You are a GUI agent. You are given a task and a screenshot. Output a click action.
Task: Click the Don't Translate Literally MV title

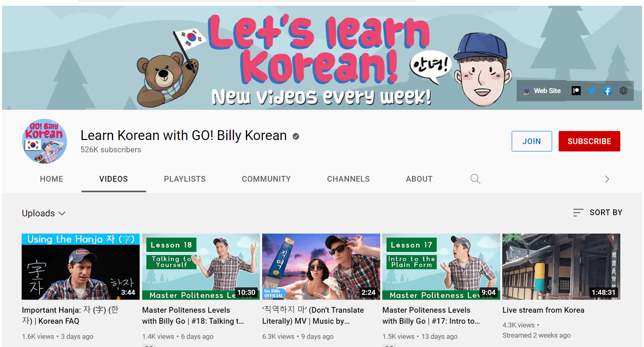pos(313,316)
